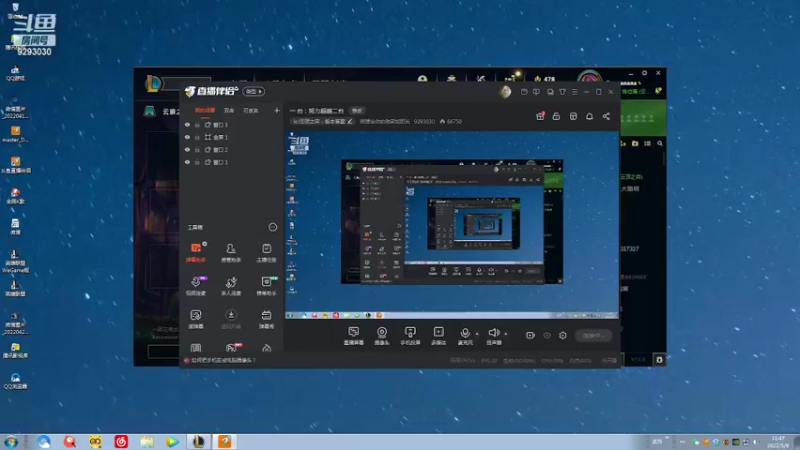Select the 窗口3 source row
800x450 pixels.
(x=232, y=124)
